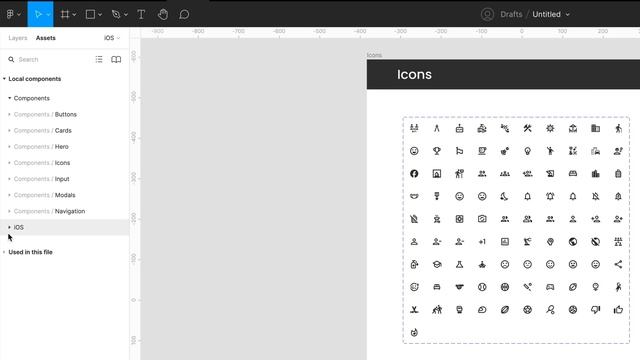Open the shape tools dropdown arrow
The image size is (640, 360).
tap(100, 15)
